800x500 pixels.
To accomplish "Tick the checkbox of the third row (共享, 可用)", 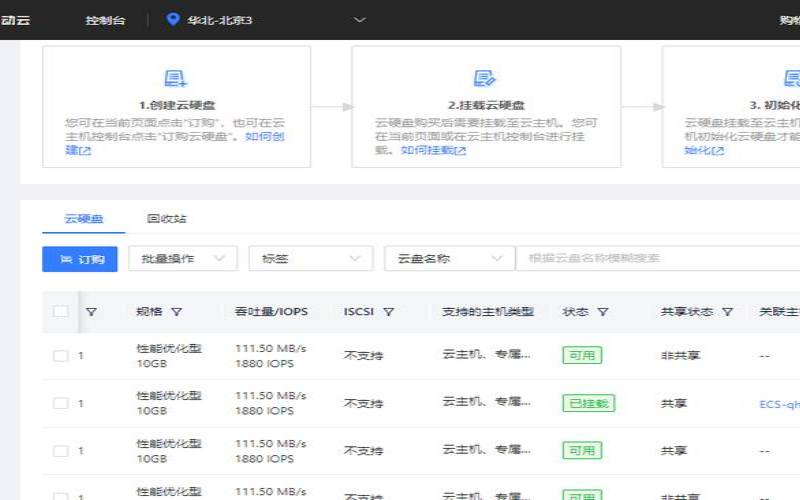I will point(61,451).
